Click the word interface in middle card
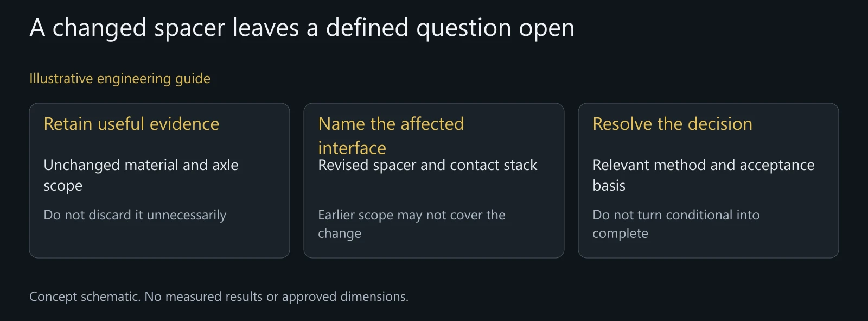This screenshot has height=321, width=868. coord(352,148)
